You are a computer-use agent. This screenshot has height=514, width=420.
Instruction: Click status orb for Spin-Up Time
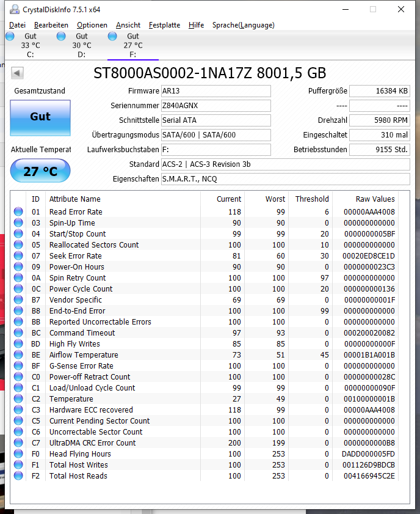18,223
